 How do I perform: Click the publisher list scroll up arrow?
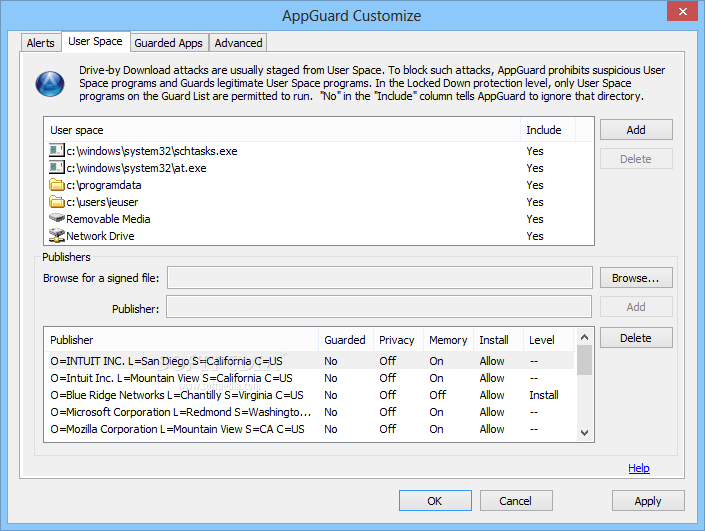click(585, 337)
